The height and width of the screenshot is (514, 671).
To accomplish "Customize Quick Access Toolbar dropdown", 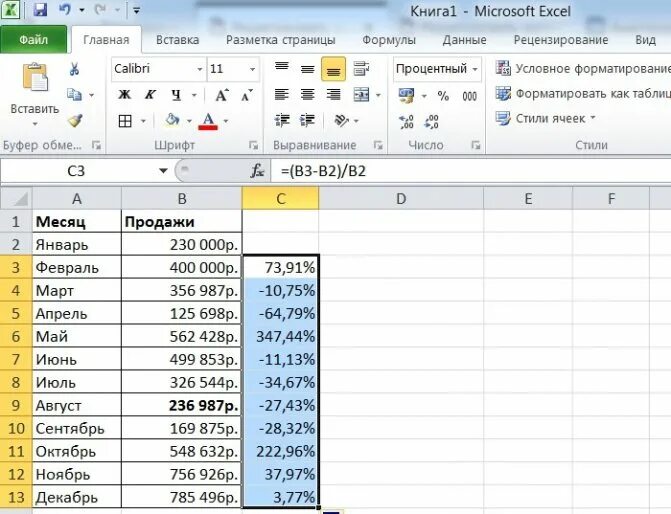I will click(x=137, y=10).
